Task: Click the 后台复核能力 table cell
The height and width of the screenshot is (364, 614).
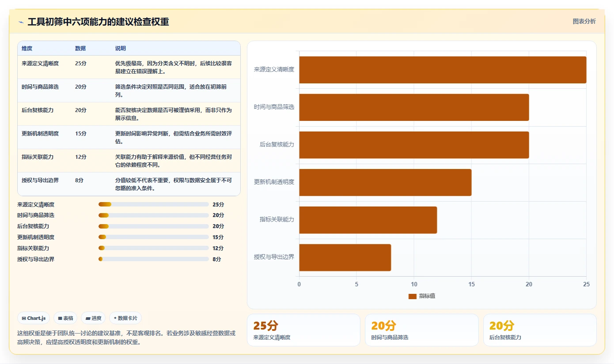Action: coord(38,110)
